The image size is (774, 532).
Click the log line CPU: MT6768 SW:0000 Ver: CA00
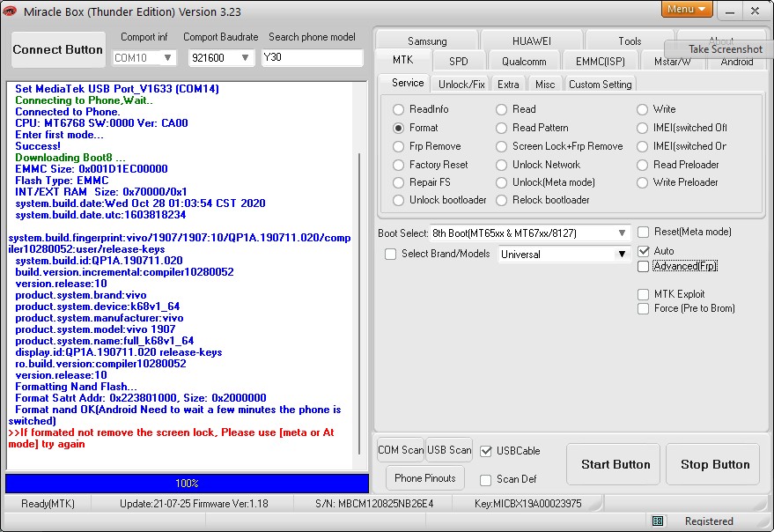pos(101,123)
